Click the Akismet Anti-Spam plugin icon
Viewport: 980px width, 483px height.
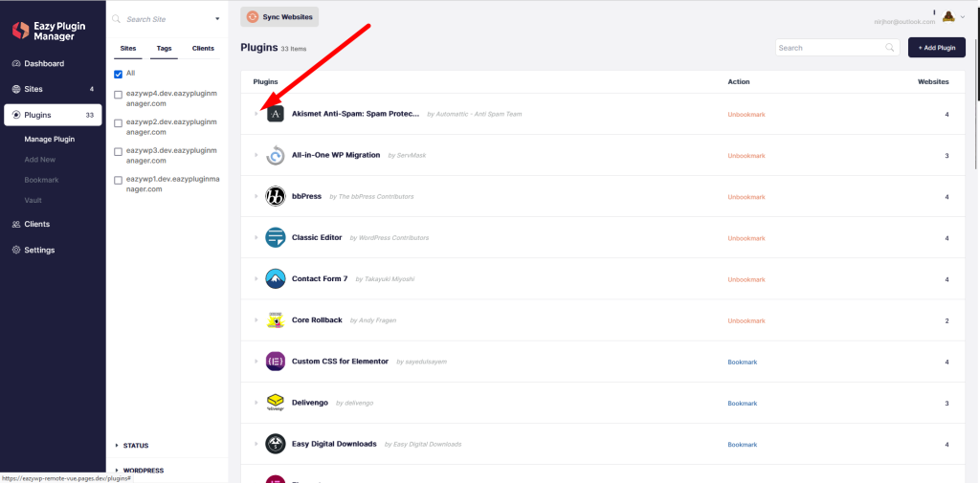pyautogui.click(x=276, y=115)
